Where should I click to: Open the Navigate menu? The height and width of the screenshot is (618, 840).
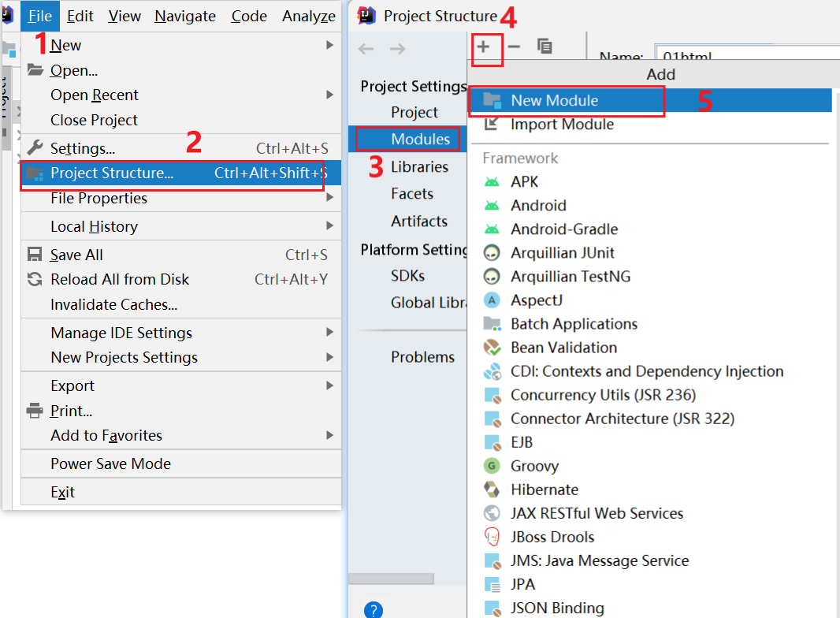185,16
